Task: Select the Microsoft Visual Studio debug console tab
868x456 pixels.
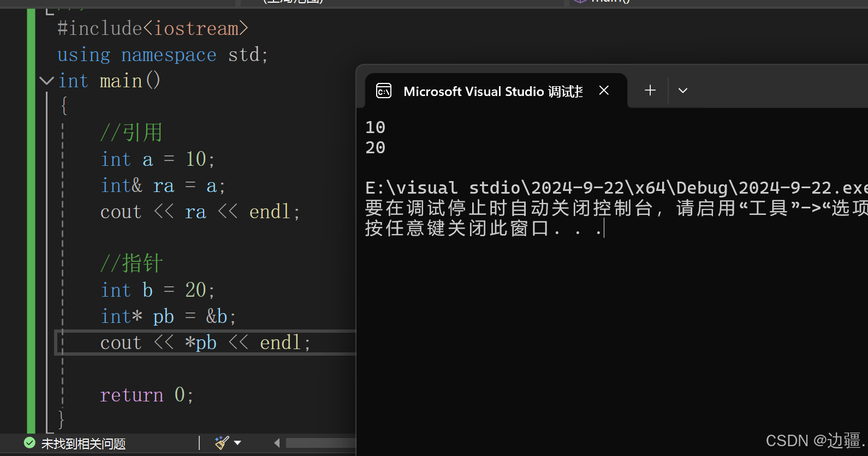Action: click(x=496, y=91)
